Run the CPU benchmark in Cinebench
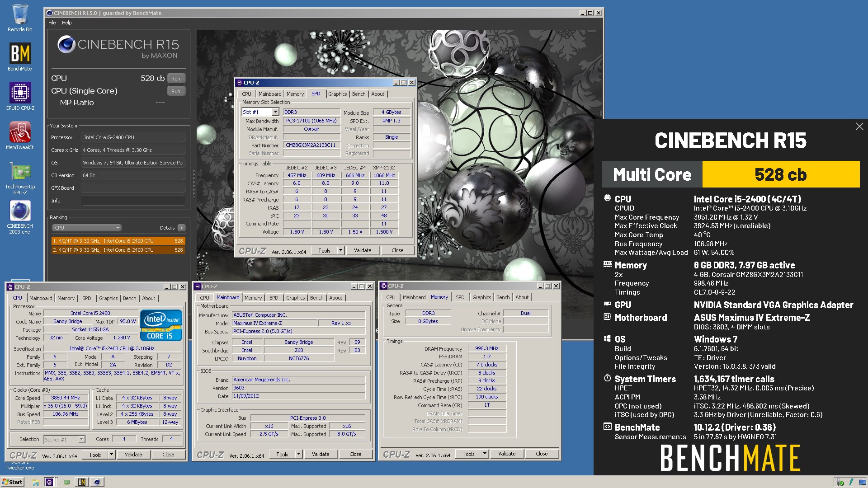This screenshot has width=868, height=488. pos(176,79)
